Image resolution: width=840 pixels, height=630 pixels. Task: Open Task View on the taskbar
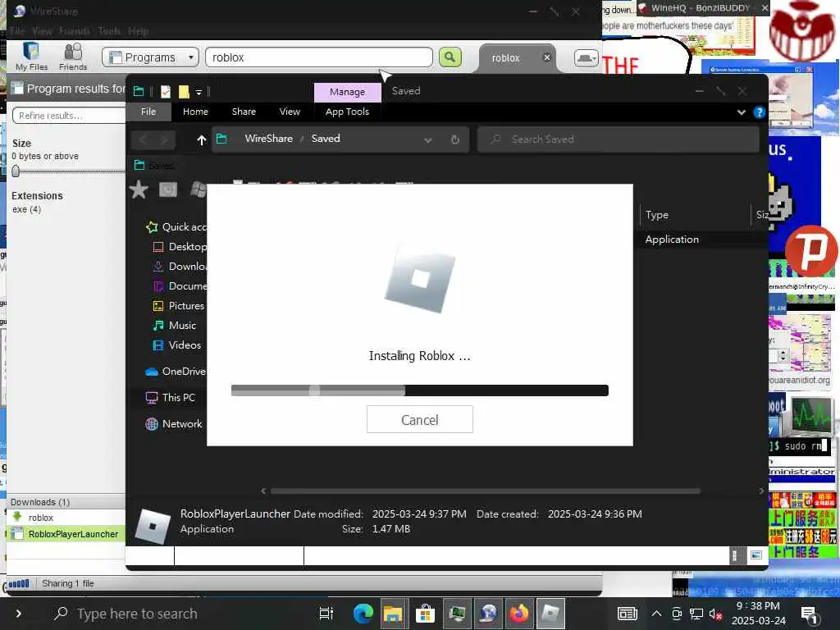click(326, 614)
